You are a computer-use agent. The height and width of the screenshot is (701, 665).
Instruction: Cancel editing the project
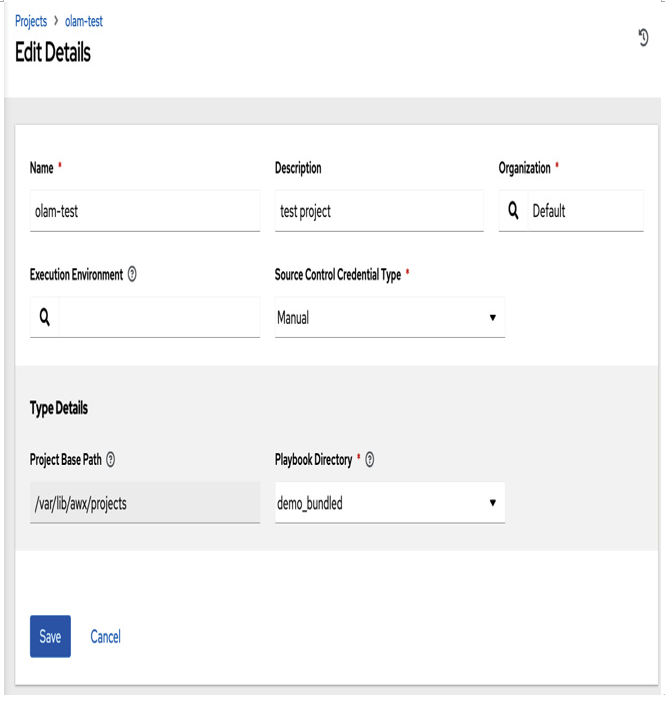pos(106,637)
